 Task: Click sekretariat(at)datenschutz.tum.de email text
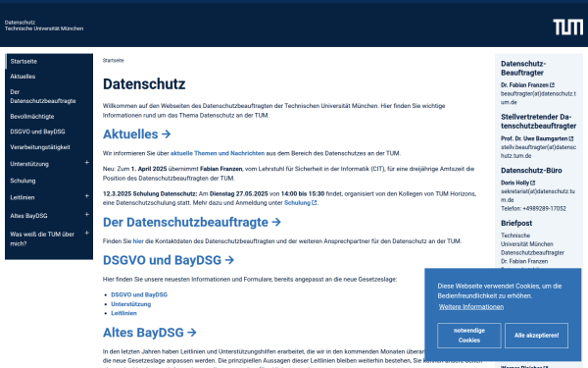(538, 195)
